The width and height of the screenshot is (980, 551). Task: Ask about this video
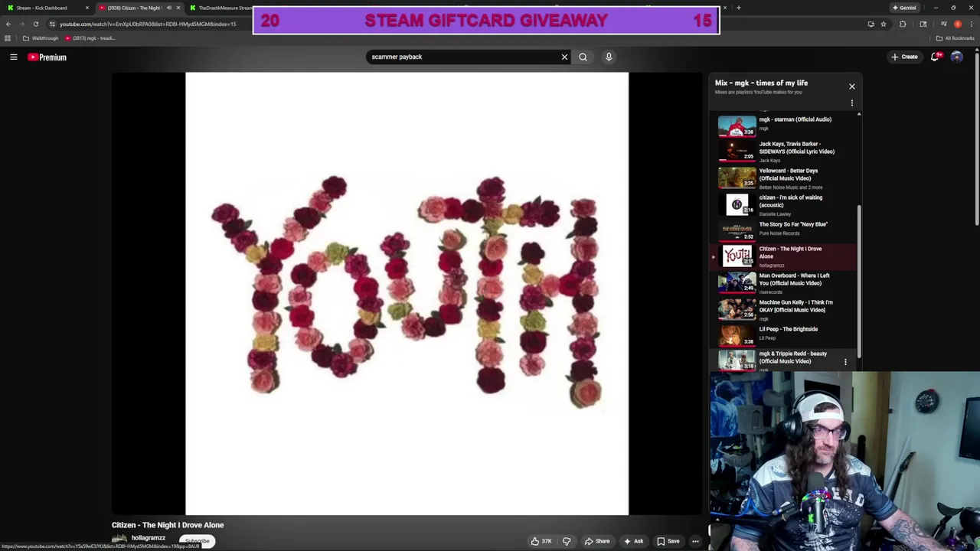[x=633, y=541]
